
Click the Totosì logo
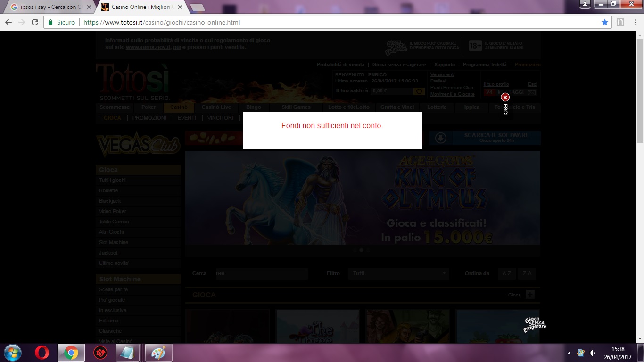132,82
